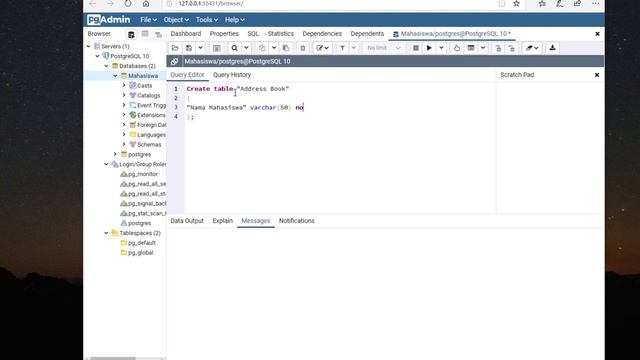Select the Query Editor tab
This screenshot has height=360, width=640.
[x=187, y=75]
